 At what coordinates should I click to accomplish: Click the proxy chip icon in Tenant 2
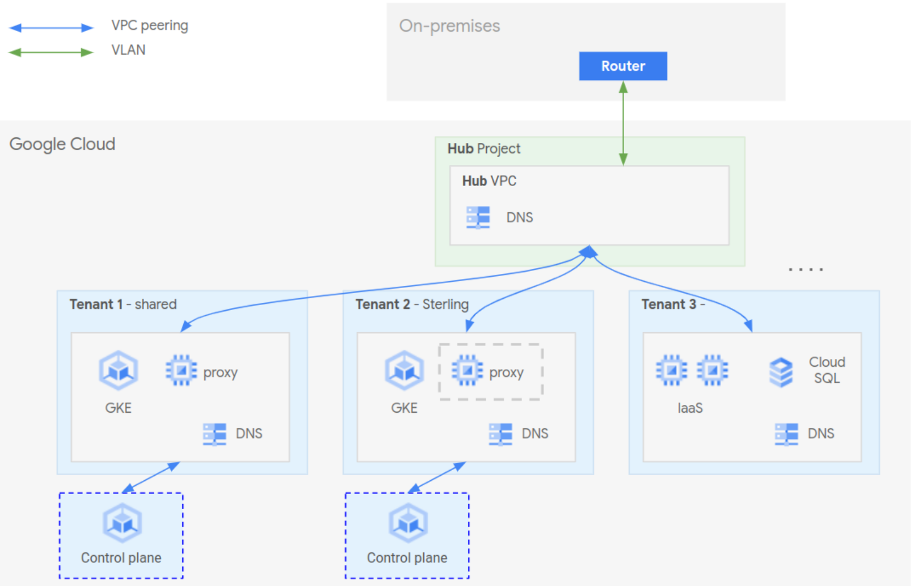coord(467,370)
